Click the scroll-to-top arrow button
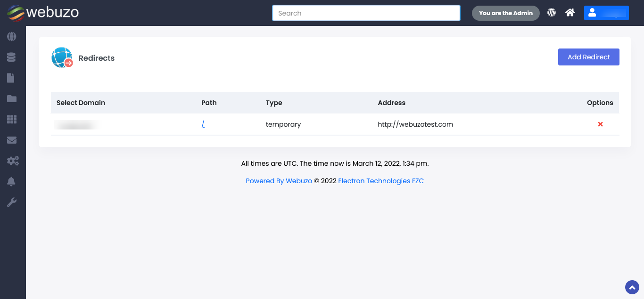Viewport: 644px width, 299px height. (x=632, y=287)
